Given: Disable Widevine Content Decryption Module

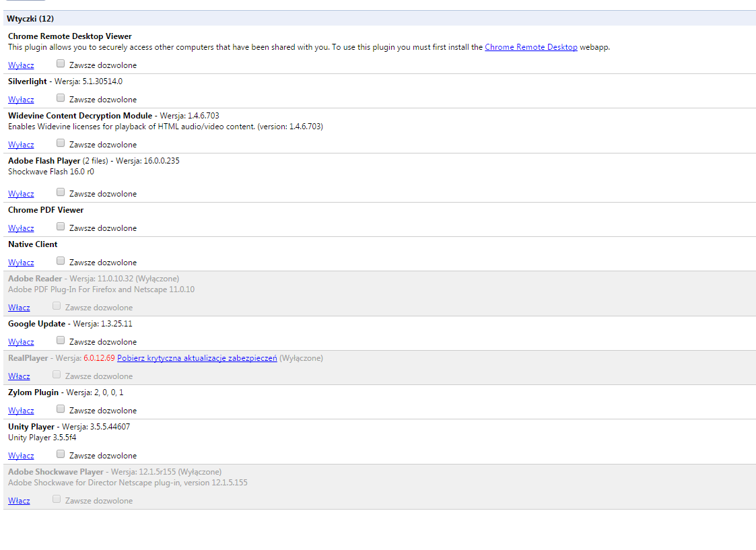Looking at the screenshot, I should tap(21, 145).
